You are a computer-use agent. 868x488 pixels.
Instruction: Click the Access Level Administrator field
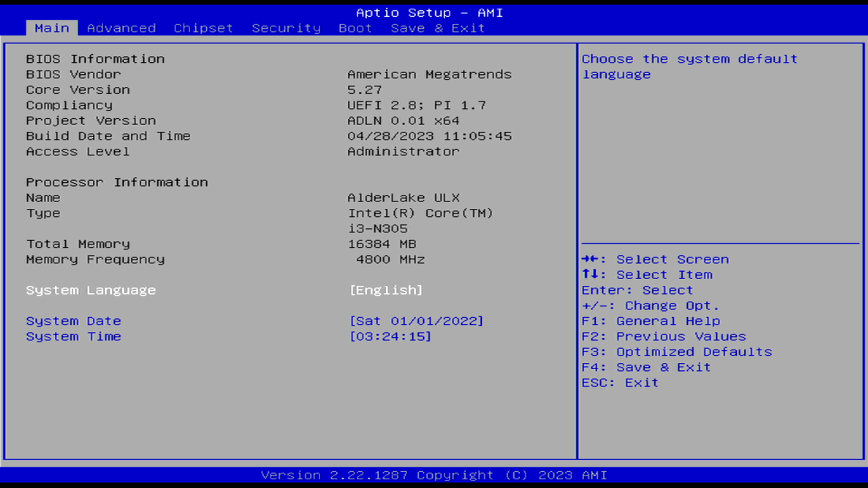coord(404,152)
